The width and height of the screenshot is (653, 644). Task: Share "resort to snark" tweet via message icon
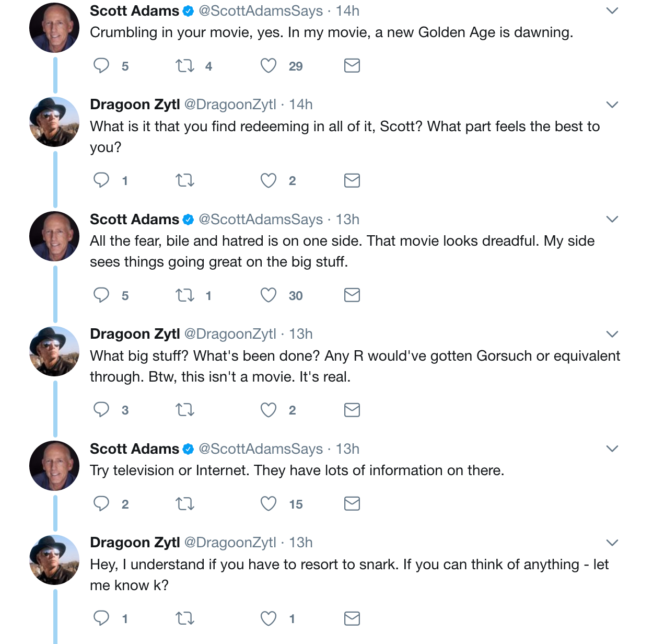click(x=352, y=618)
